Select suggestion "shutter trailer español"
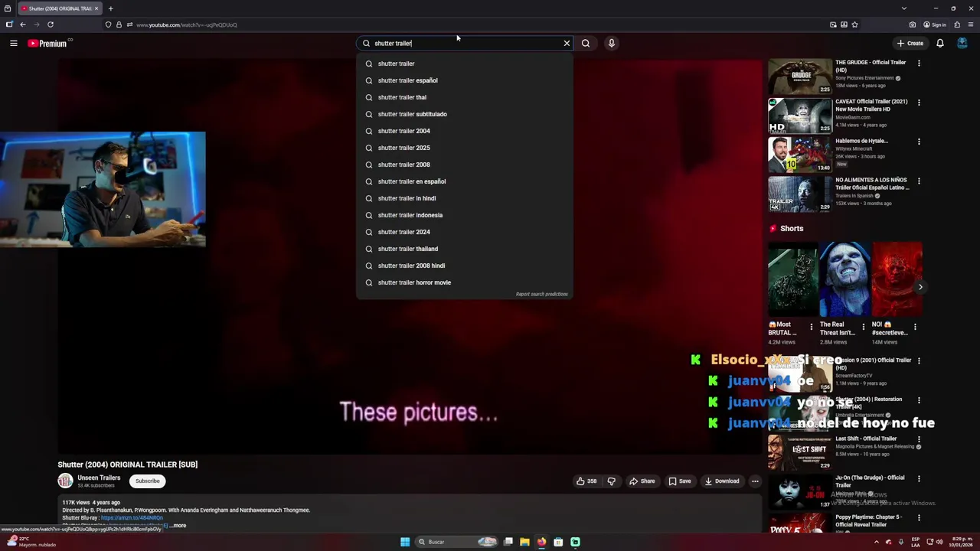Viewport: 980px width, 551px height. point(465,80)
